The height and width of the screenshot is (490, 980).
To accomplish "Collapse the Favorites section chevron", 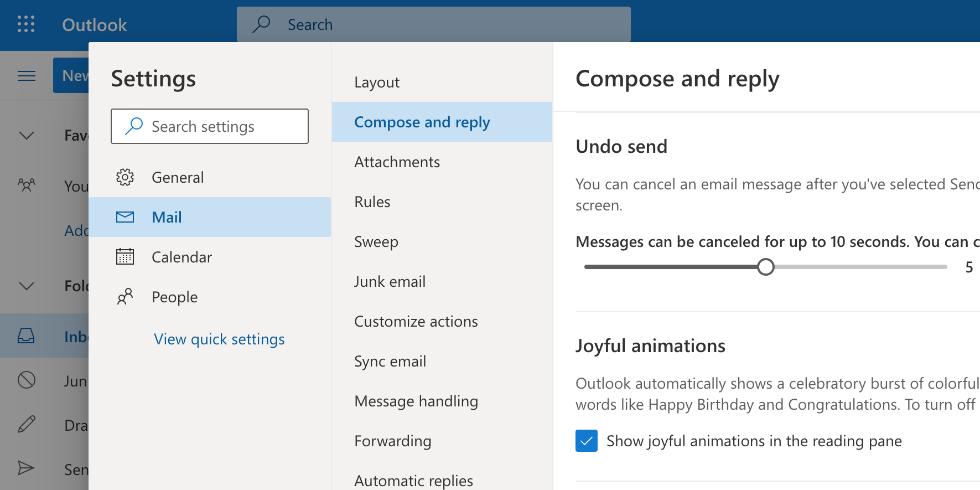I will pyautogui.click(x=27, y=136).
